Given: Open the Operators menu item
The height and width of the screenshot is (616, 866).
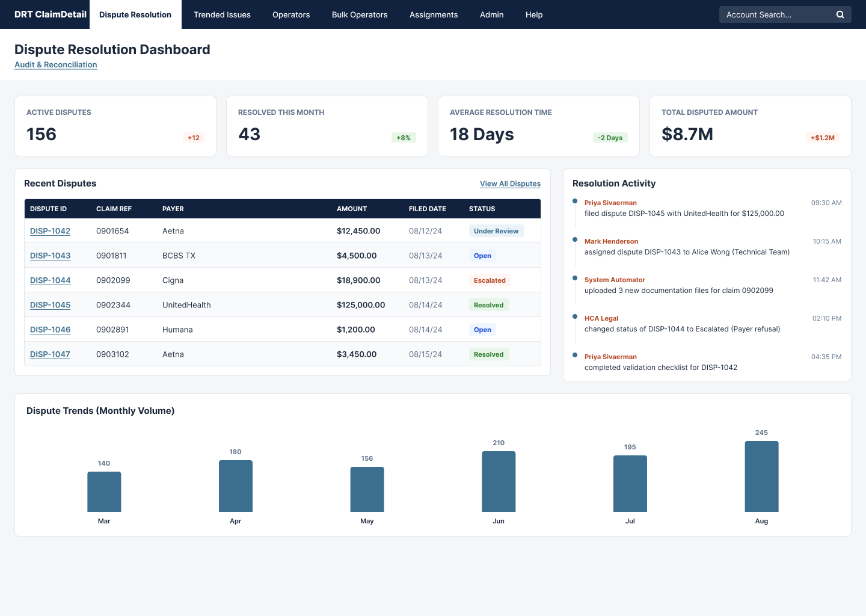Looking at the screenshot, I should click(x=291, y=14).
